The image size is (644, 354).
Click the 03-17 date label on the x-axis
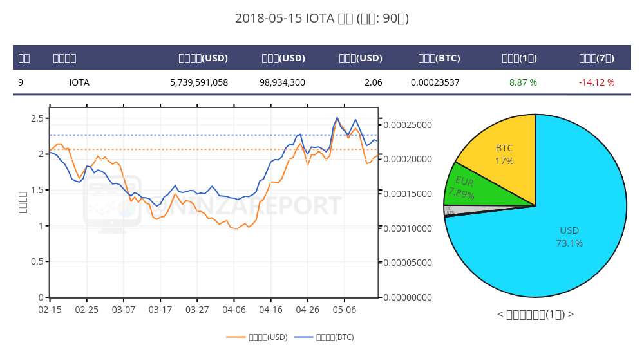[160, 310]
